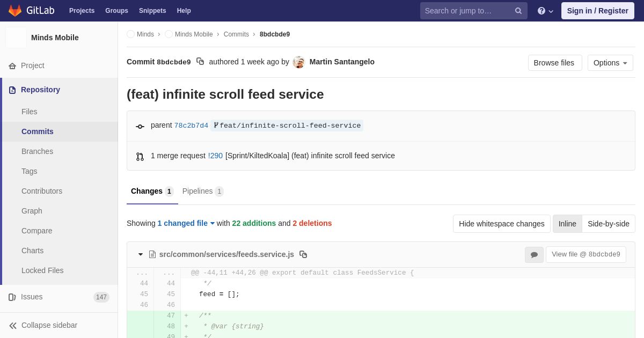Click the Issues icon in sidebar
The image size is (644, 338).
pyautogui.click(x=12, y=297)
